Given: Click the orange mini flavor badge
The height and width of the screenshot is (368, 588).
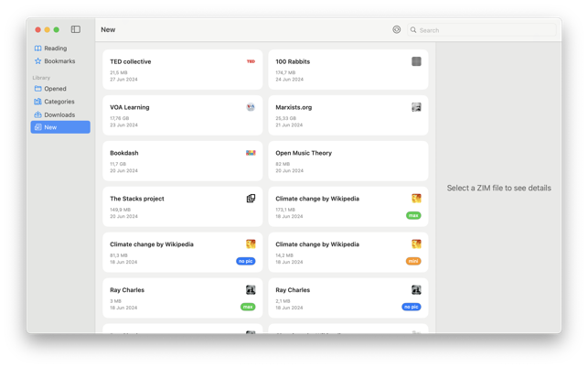Looking at the screenshot, I should pyautogui.click(x=413, y=261).
